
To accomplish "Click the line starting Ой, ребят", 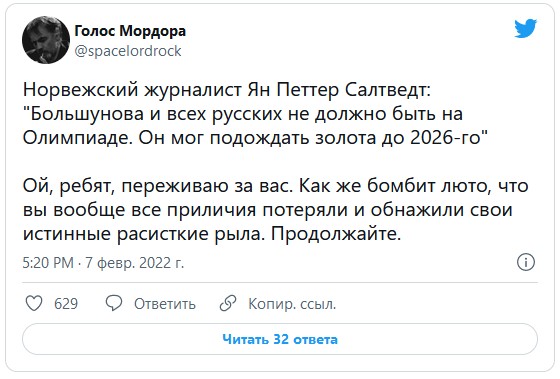I will pos(275,186).
